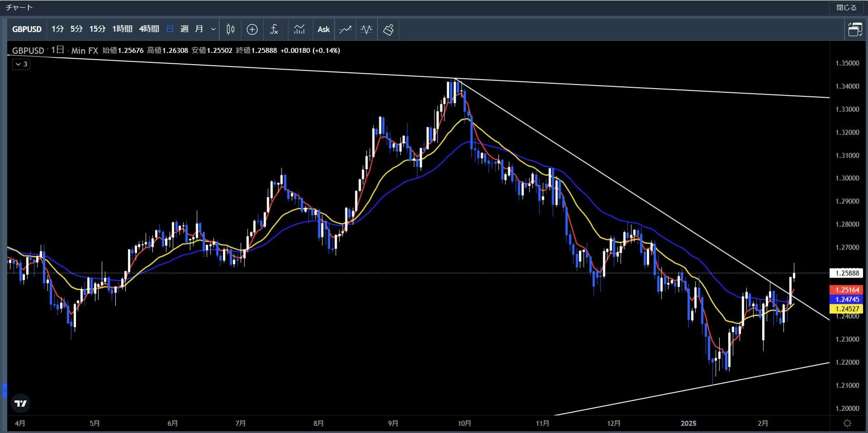Click the 高値1.26308 high value
The width and height of the screenshot is (868, 433).
pyautogui.click(x=167, y=50)
